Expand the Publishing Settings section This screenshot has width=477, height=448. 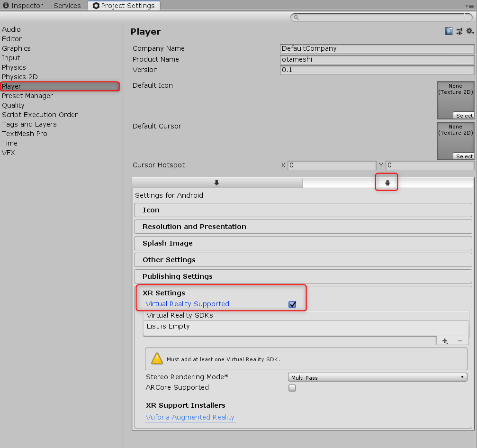(303, 276)
